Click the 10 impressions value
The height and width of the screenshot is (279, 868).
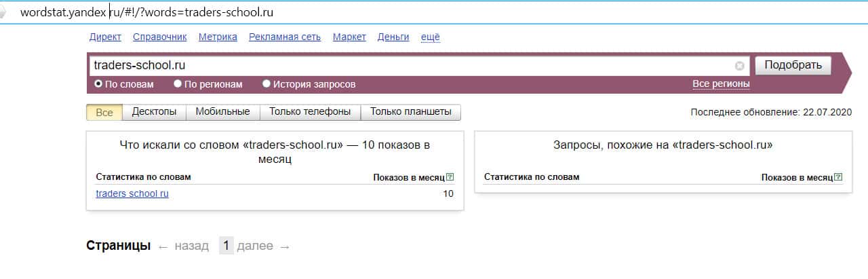pyautogui.click(x=448, y=193)
